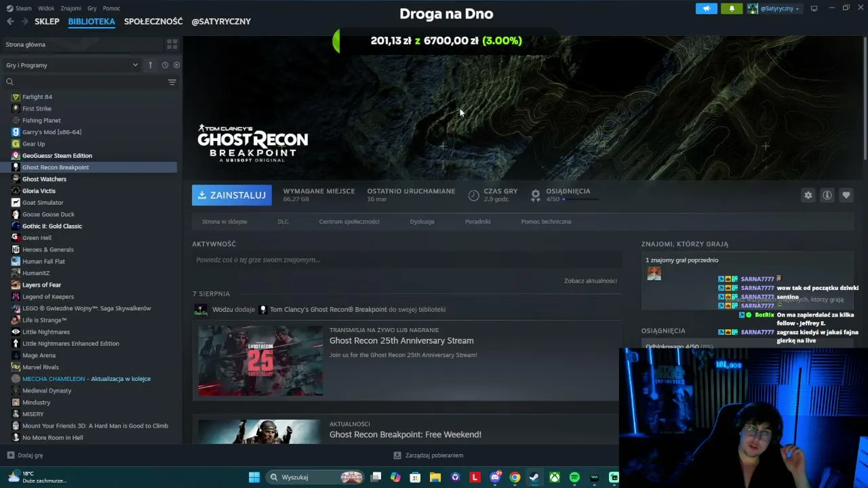Open game settings gear for Ghost Recon

point(808,195)
